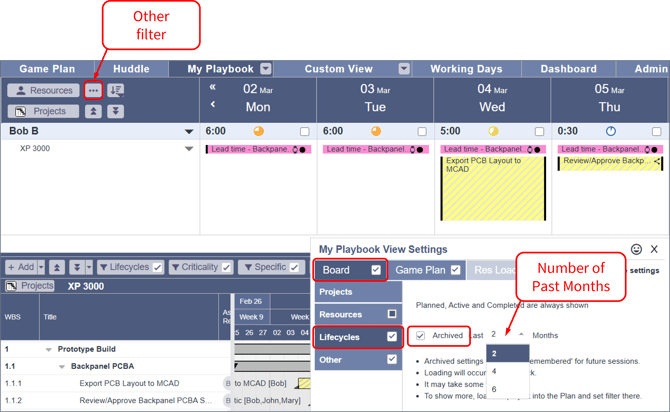
Task: Select 4 in the months dropdown list
Action: click(x=494, y=371)
